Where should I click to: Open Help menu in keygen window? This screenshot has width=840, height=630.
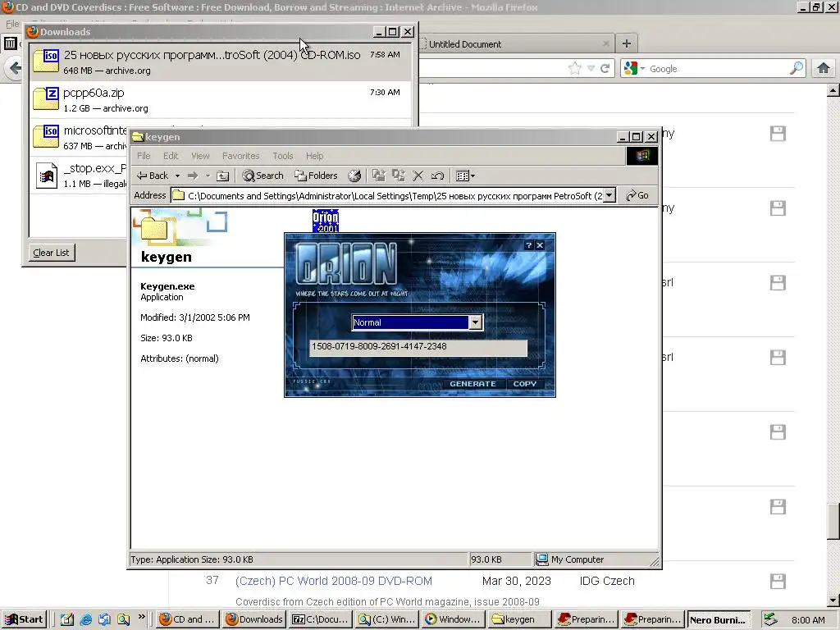click(314, 156)
